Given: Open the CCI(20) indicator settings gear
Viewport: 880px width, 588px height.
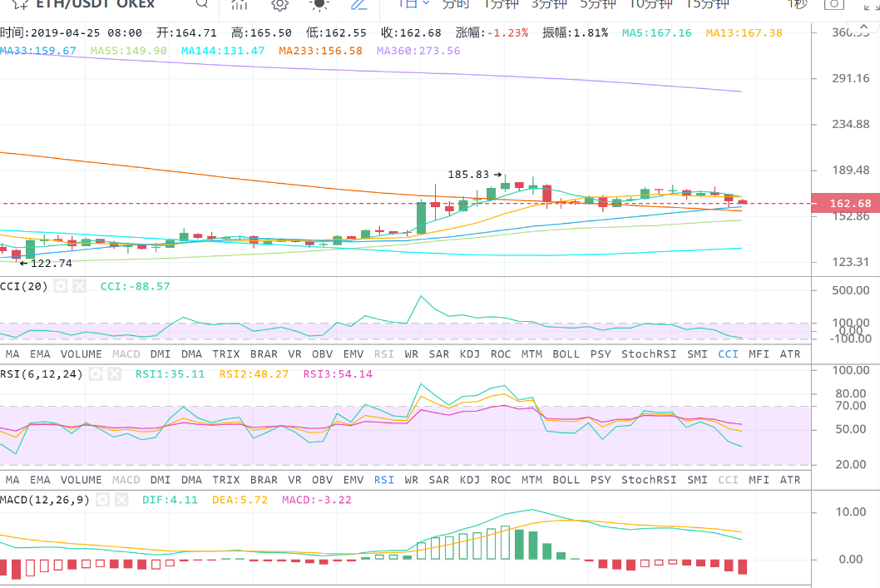Looking at the screenshot, I should [x=61, y=286].
